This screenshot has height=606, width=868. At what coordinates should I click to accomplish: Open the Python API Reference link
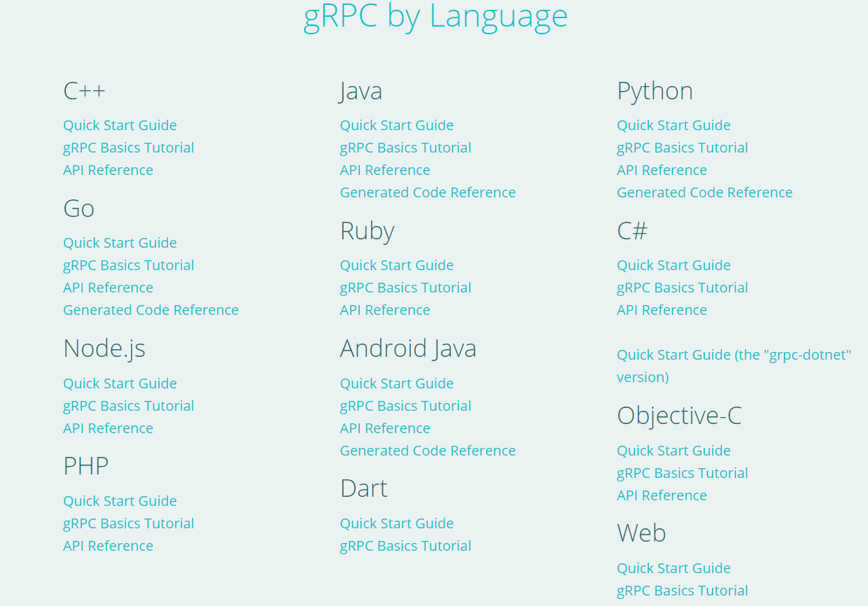tap(661, 170)
